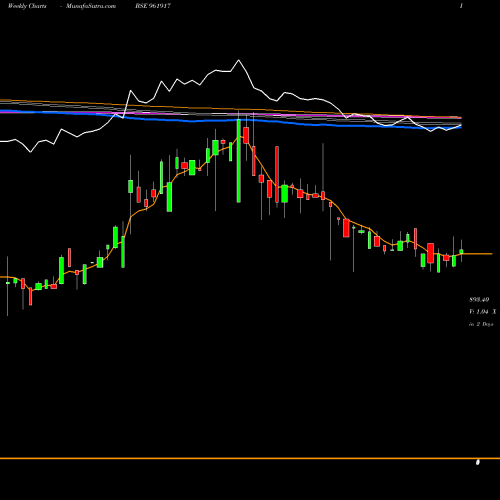Click the "MunafaSutra.com" label

coord(91,6)
